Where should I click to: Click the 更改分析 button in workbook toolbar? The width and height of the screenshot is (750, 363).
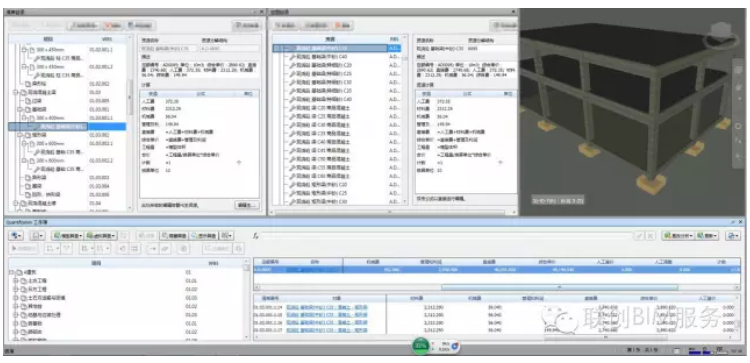678,236
